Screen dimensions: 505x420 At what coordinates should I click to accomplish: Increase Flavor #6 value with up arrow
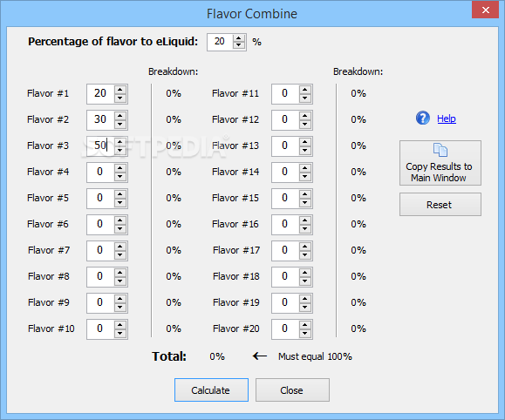(x=120, y=220)
